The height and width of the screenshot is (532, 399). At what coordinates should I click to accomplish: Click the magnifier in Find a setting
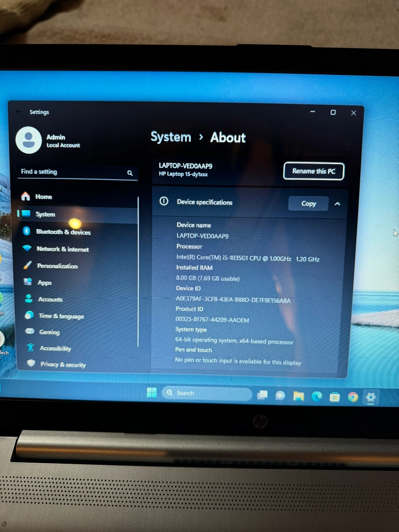click(130, 173)
